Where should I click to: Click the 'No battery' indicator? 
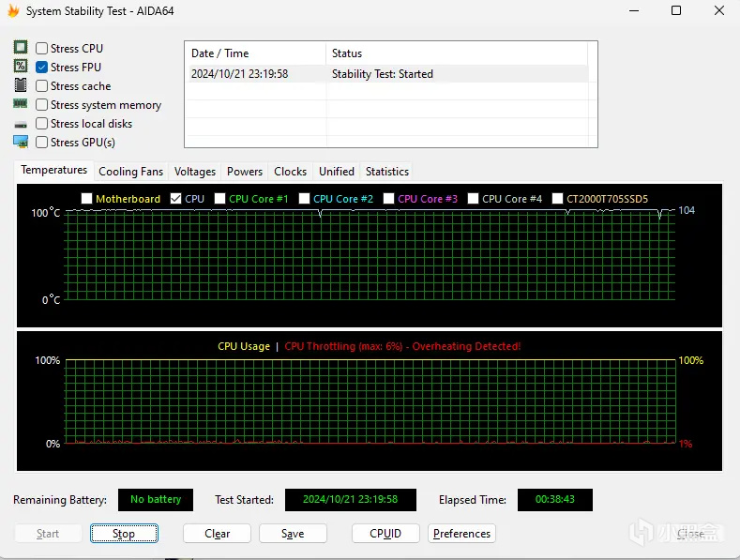[156, 500]
